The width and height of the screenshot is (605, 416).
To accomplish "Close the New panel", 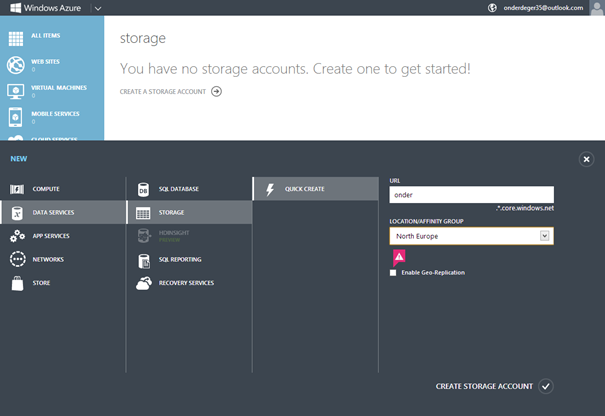I will (586, 159).
